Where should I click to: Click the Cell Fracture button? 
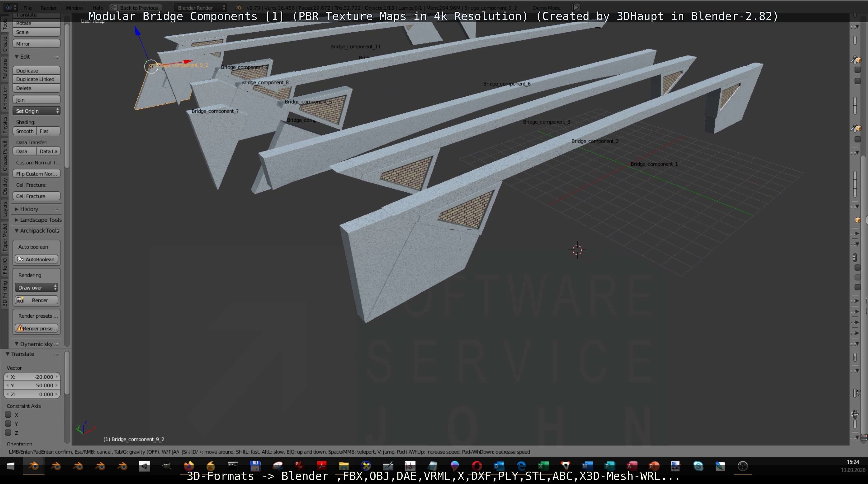(36, 196)
